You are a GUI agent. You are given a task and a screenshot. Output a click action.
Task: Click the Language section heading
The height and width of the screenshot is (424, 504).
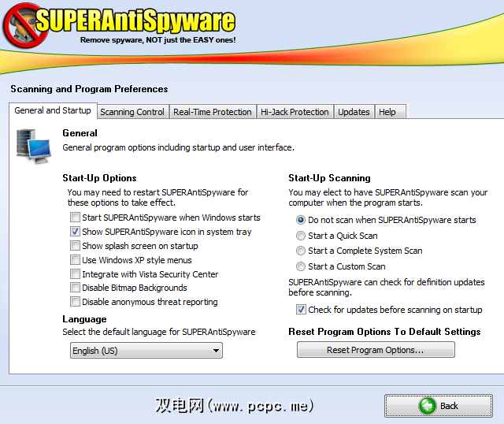coord(84,319)
